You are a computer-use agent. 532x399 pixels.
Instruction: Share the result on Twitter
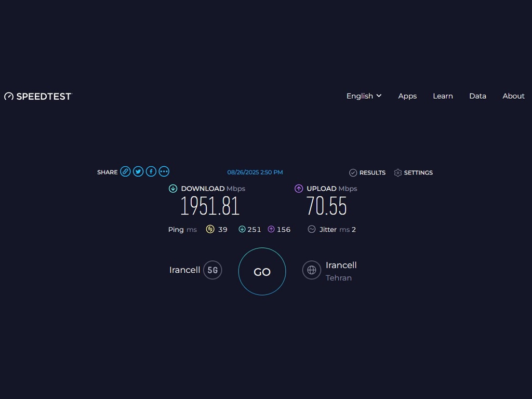point(138,171)
